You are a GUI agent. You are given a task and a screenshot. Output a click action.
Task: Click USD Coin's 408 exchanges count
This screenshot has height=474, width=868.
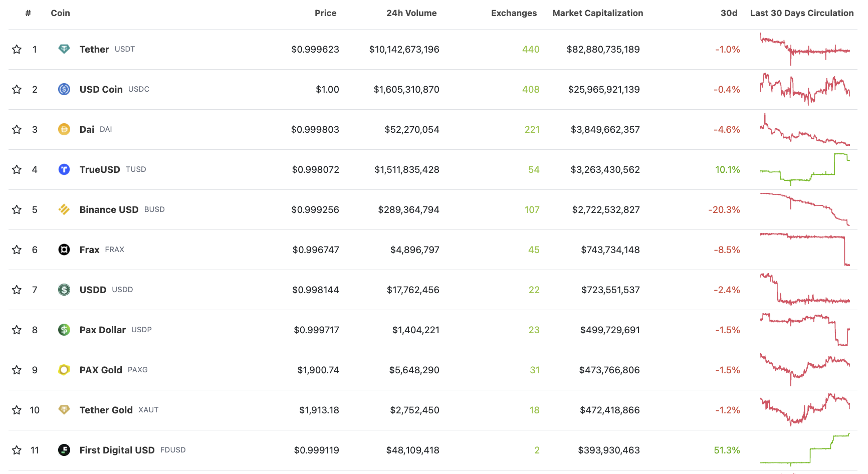click(531, 89)
